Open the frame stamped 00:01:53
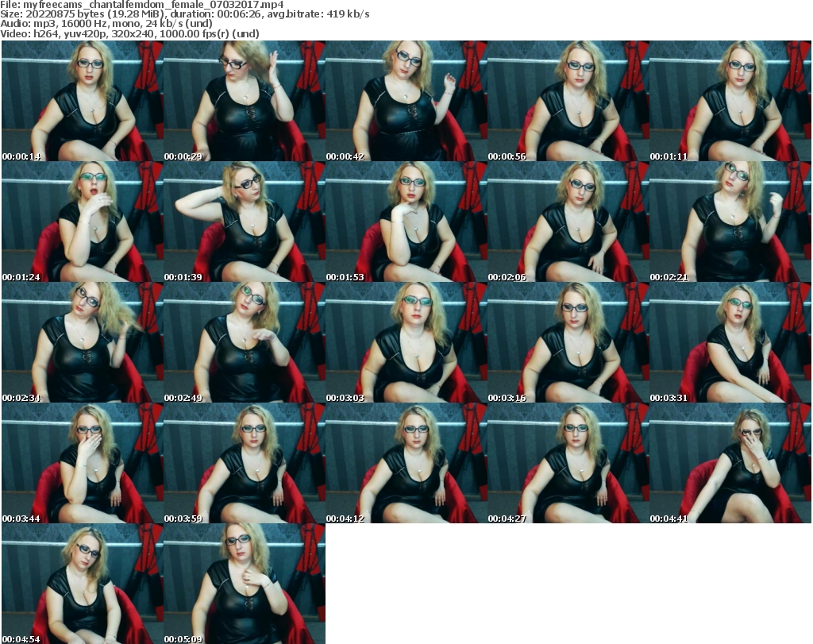The height and width of the screenshot is (644, 813). (x=406, y=222)
